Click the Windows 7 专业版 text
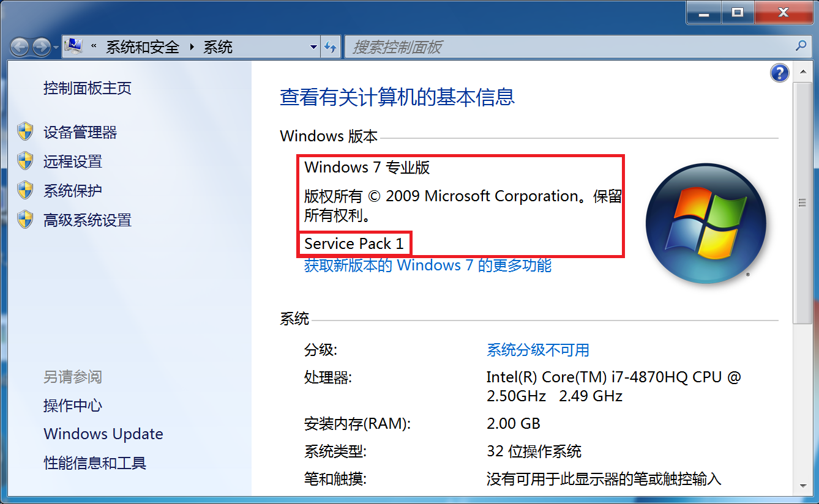 point(367,167)
